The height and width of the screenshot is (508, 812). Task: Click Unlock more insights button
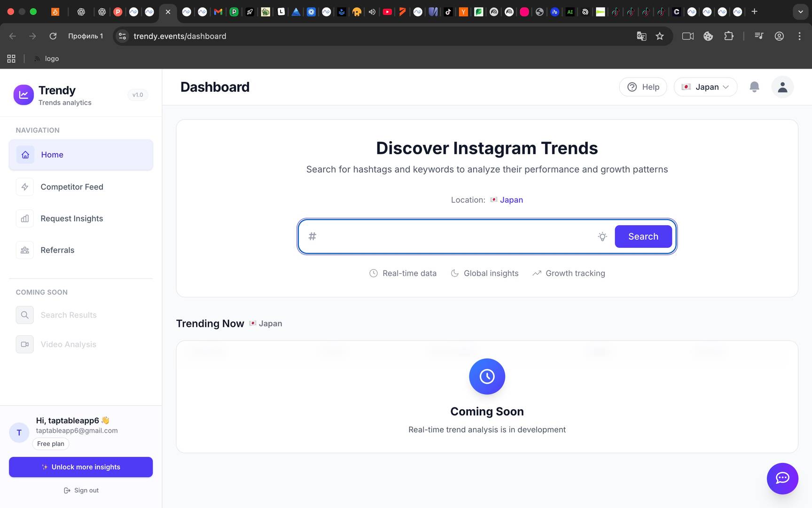[x=81, y=467]
